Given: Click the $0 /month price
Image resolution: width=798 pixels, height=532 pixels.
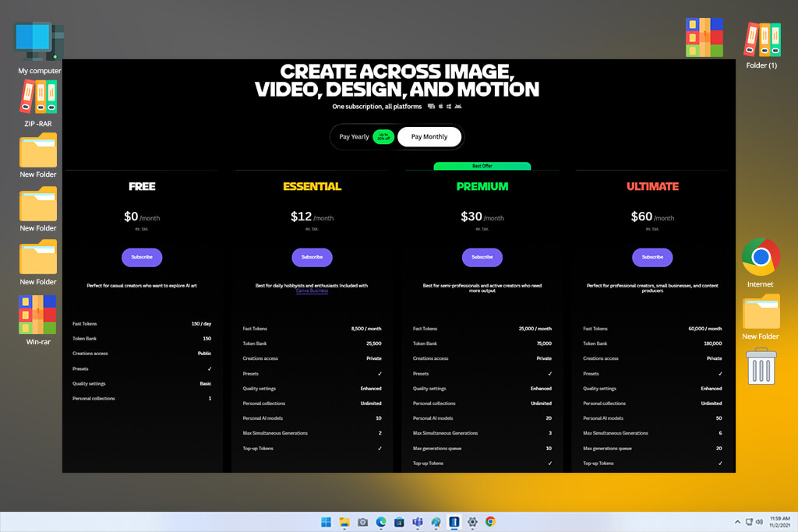Looking at the screenshot, I should 142,217.
